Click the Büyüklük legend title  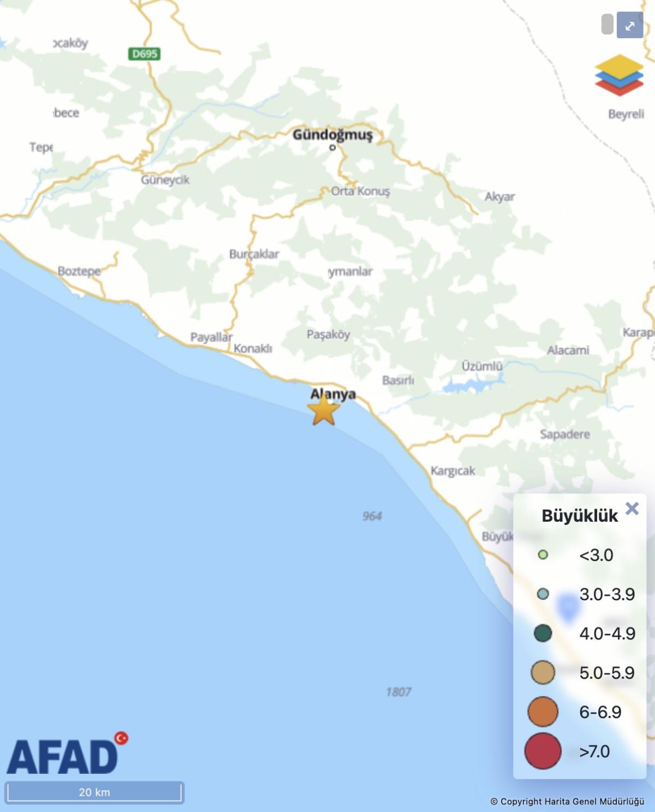pyautogui.click(x=579, y=516)
